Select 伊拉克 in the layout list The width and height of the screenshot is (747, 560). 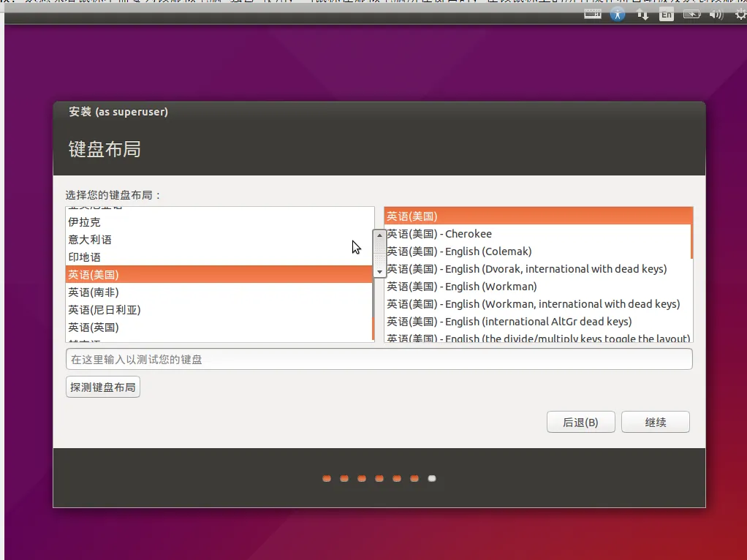tap(84, 222)
